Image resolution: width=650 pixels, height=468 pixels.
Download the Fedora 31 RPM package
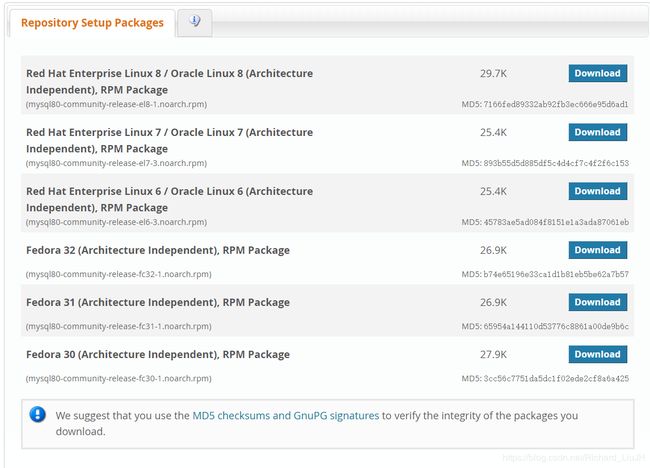(597, 302)
